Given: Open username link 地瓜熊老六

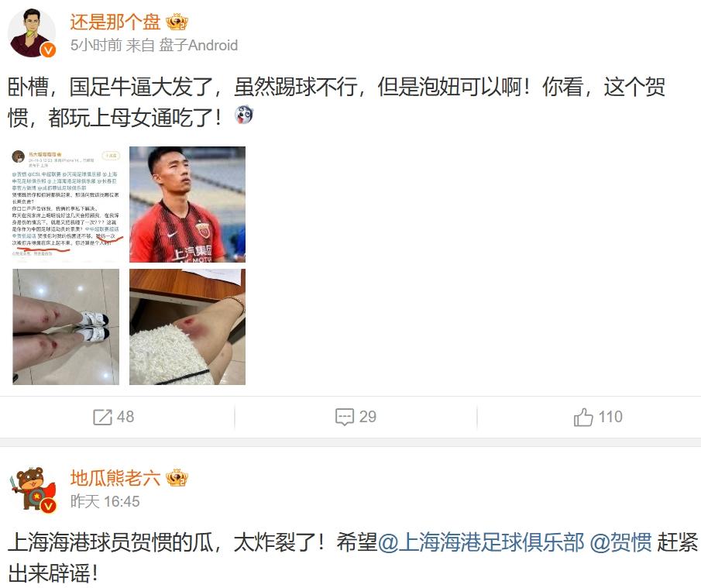Looking at the screenshot, I should 115,478.
